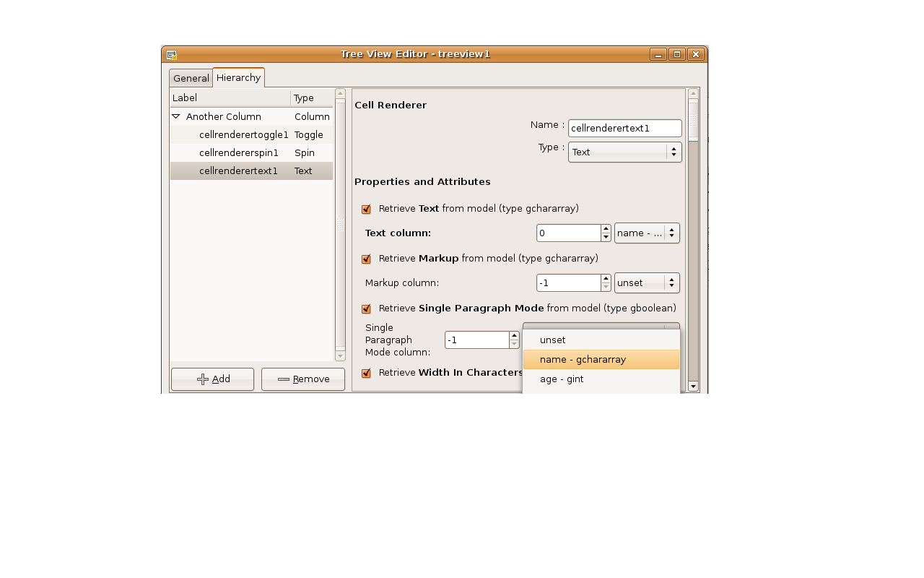The image size is (924, 578).
Task: Decrease the Text column spinner value
Action: (606, 238)
